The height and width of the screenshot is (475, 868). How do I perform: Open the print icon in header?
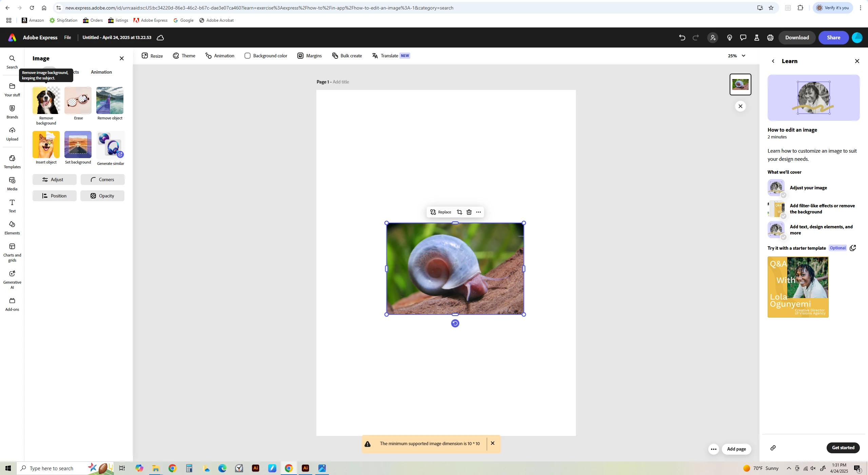pos(770,38)
